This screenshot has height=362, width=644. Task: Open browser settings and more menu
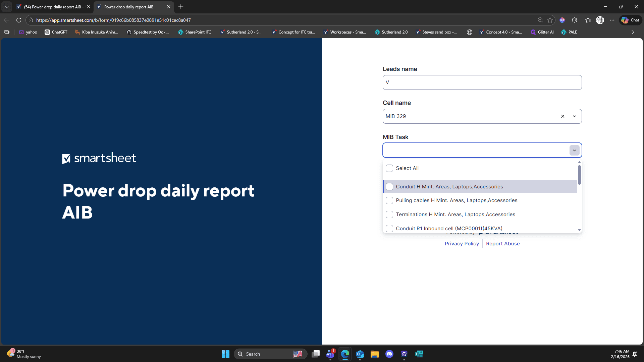point(612,20)
